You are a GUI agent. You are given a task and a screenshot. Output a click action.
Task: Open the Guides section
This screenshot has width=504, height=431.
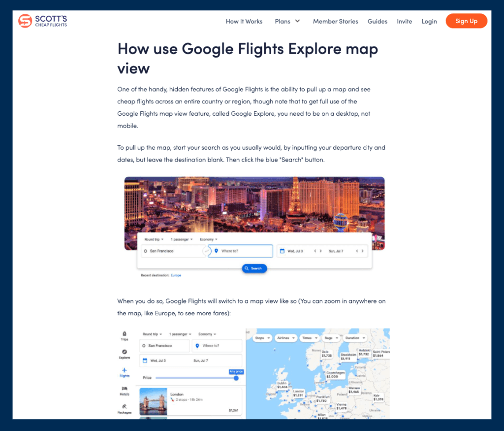coord(378,21)
